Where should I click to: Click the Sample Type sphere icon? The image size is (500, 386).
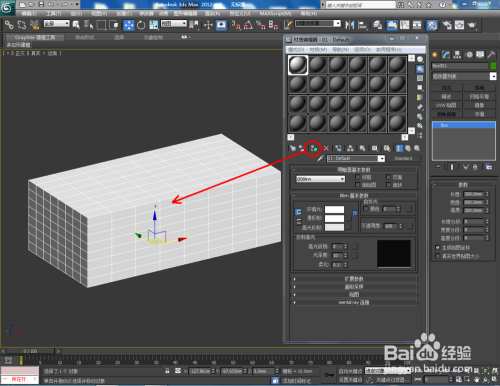click(x=420, y=59)
